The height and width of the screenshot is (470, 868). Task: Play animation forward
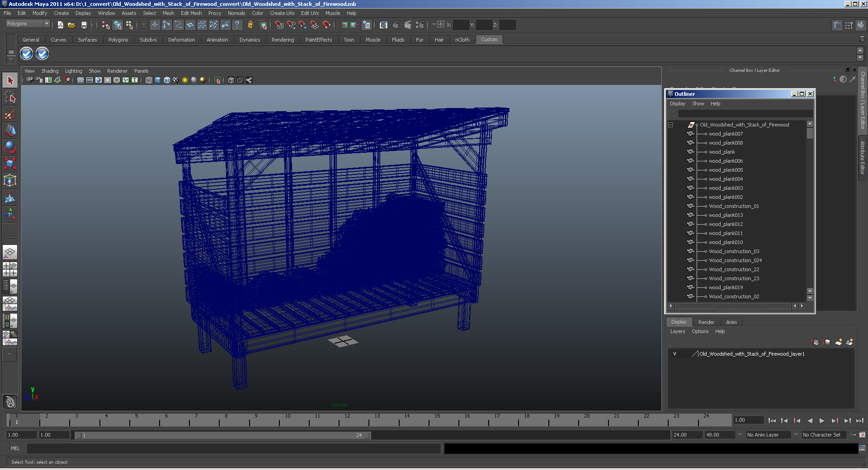[x=822, y=421]
